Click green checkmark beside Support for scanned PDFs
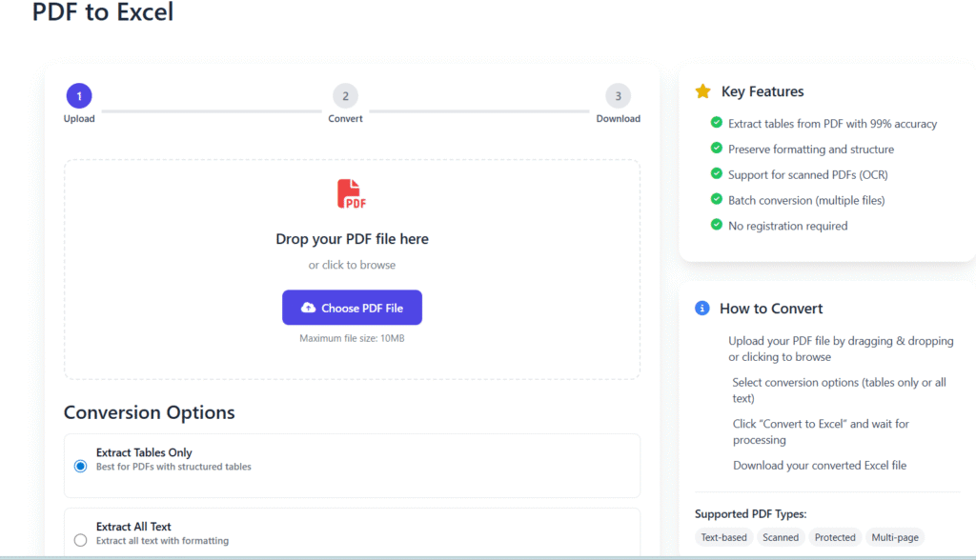Image resolution: width=976 pixels, height=560 pixels. [x=717, y=174]
